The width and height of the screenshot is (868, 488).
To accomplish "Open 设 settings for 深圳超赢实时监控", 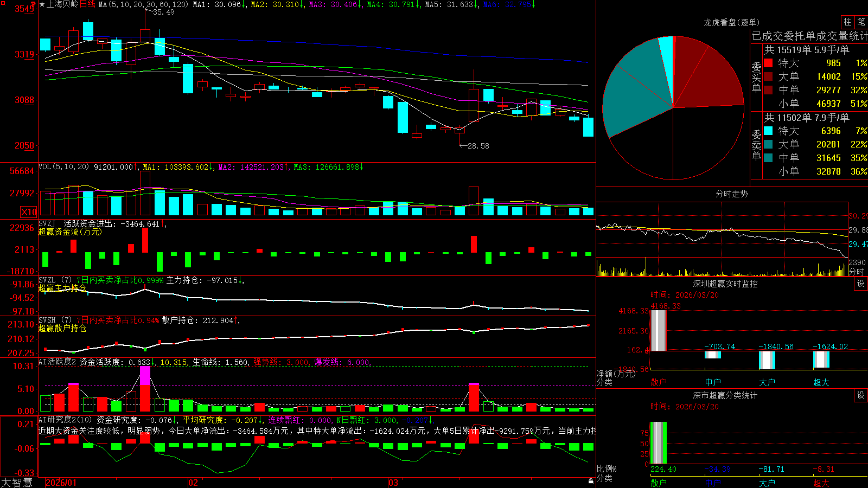I will click(861, 284).
